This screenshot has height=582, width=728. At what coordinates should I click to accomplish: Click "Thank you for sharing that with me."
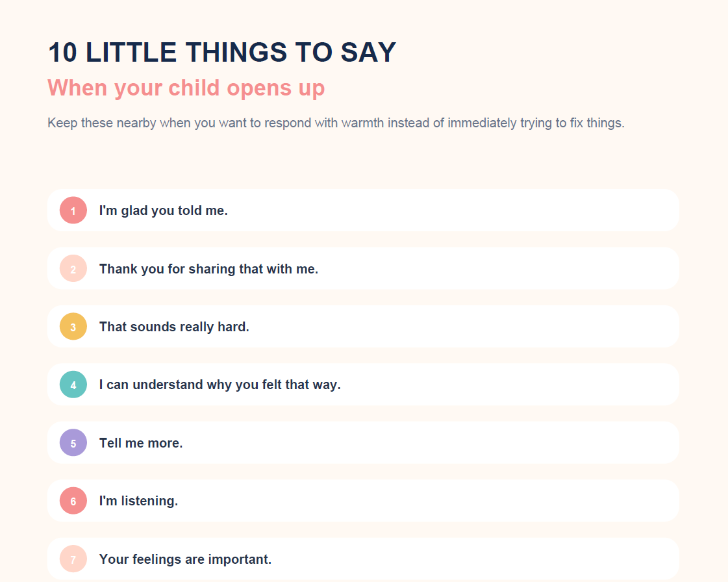[208, 269]
